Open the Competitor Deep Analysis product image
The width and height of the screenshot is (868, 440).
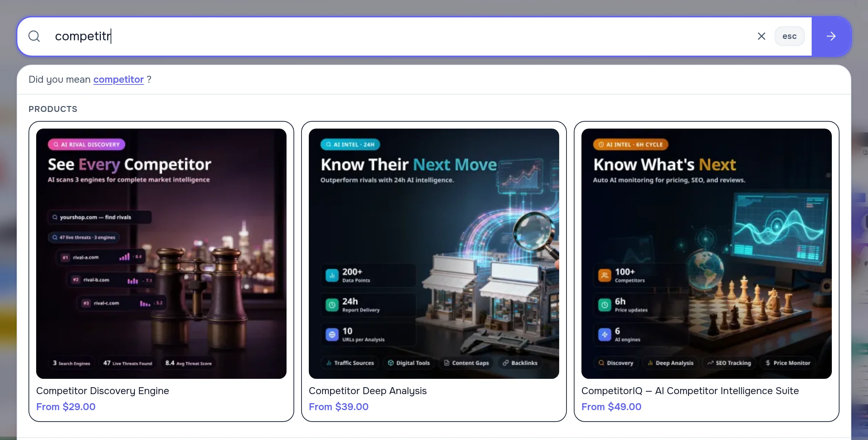tap(434, 253)
